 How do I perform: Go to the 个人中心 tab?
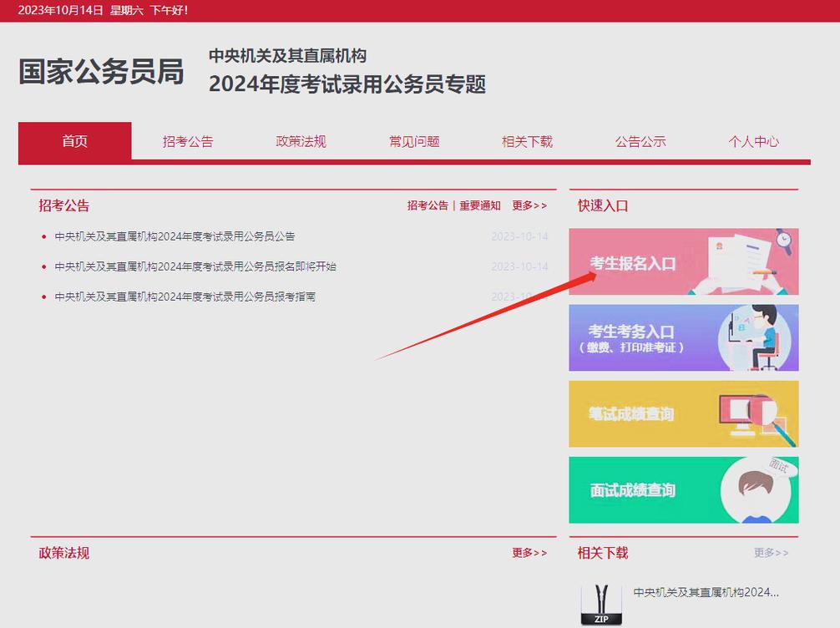click(x=752, y=141)
